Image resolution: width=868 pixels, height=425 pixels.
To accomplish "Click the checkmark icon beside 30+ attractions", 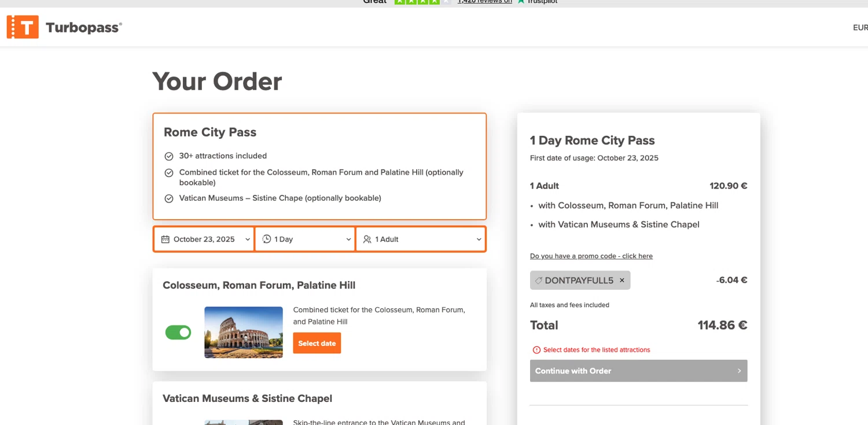I will pos(169,156).
